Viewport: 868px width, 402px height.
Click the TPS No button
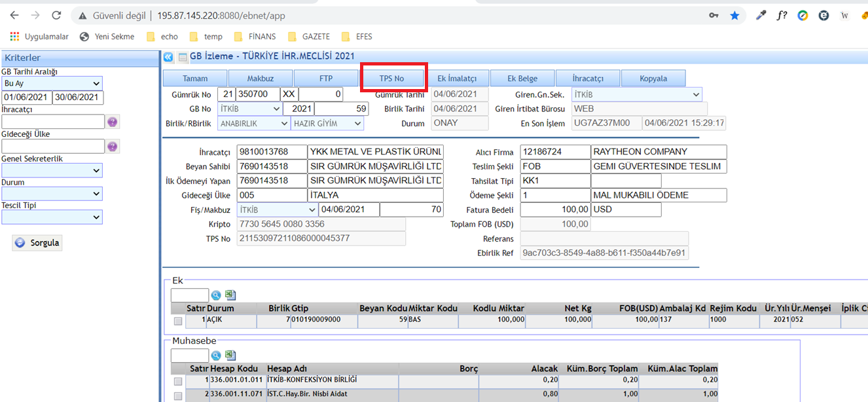click(x=392, y=79)
